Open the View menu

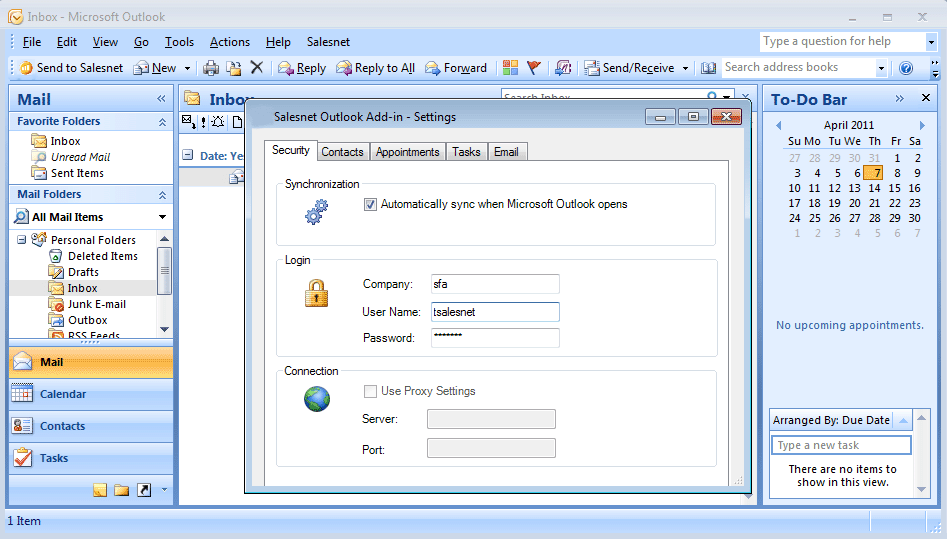pyautogui.click(x=105, y=42)
